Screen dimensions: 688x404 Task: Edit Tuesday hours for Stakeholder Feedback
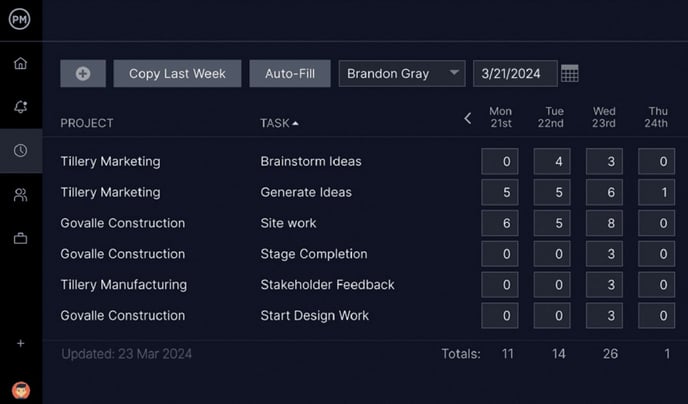tap(552, 285)
